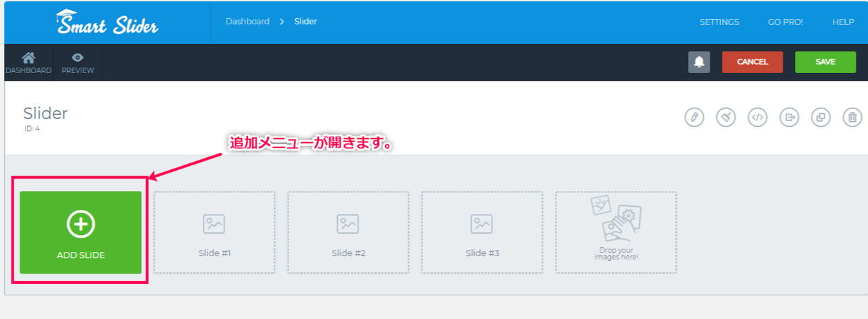Viewport: 868px width, 319px height.
Task: Open the GO PRO! menu item
Action: 785,22
